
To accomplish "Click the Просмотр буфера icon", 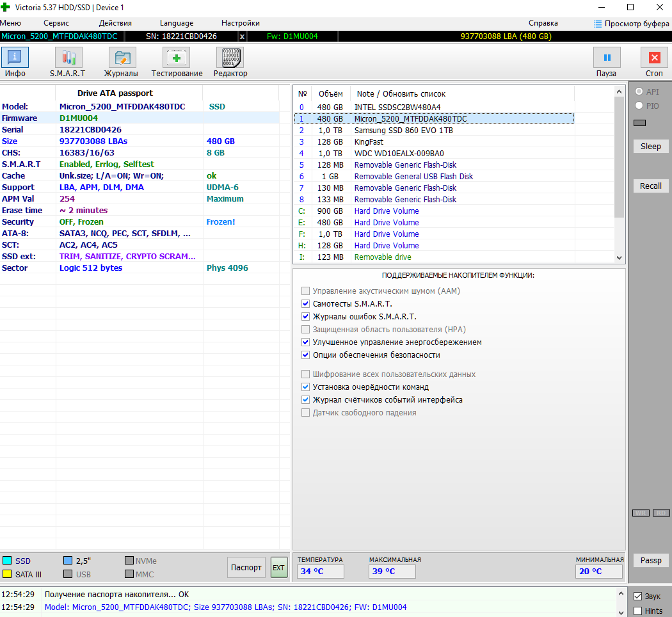I will [x=597, y=24].
